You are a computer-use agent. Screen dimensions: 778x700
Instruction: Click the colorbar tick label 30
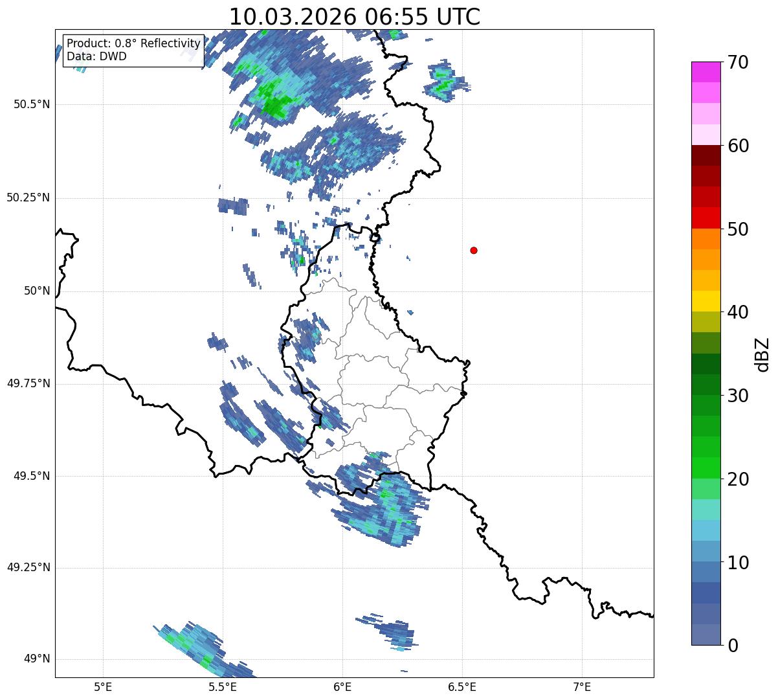739,396
